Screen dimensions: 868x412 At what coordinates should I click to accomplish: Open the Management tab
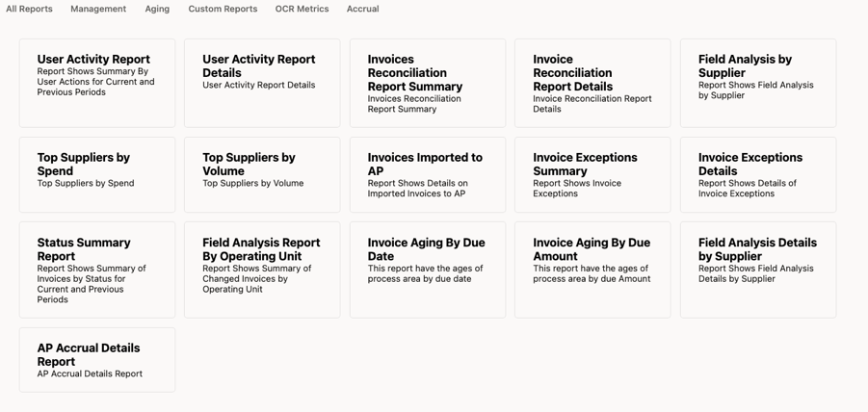coord(98,9)
